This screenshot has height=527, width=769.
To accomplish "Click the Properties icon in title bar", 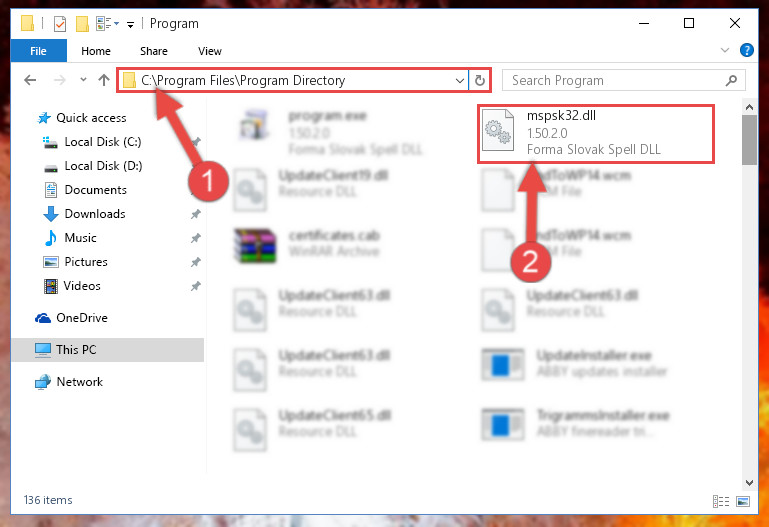I will [x=60, y=24].
